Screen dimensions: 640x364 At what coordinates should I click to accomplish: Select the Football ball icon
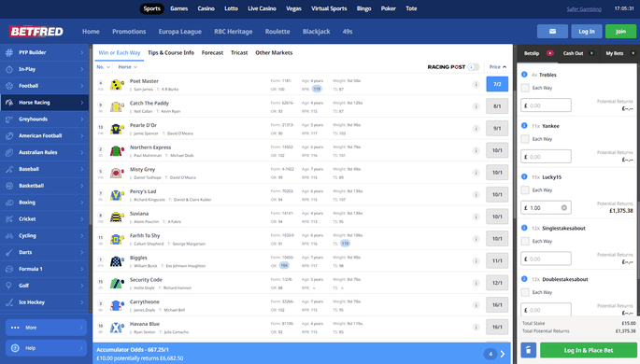(9, 86)
